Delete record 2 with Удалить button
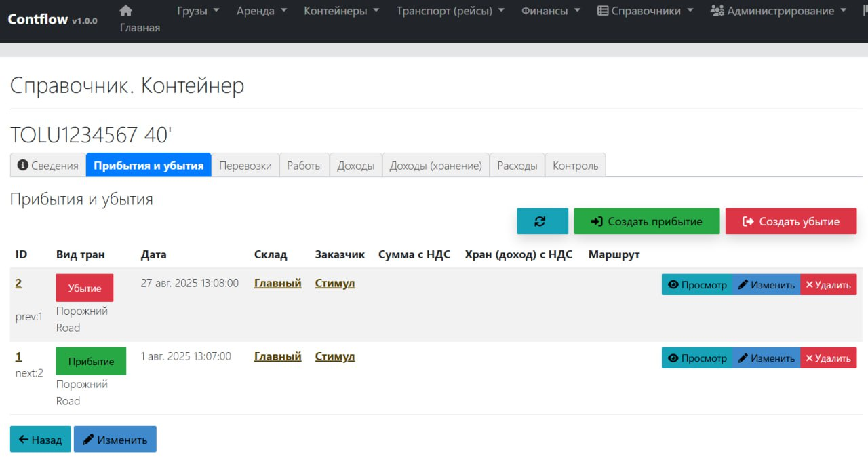Image resolution: width=868 pixels, height=460 pixels. pos(828,285)
